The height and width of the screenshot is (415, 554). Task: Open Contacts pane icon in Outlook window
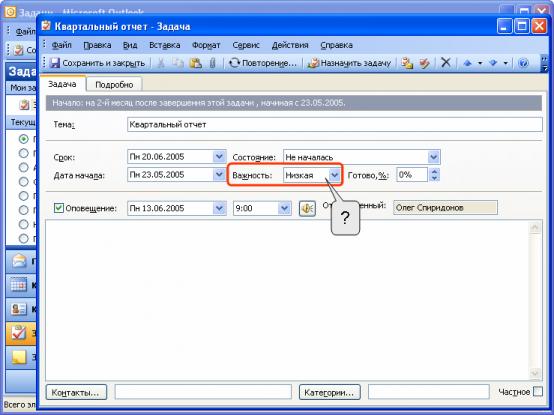(x=19, y=309)
